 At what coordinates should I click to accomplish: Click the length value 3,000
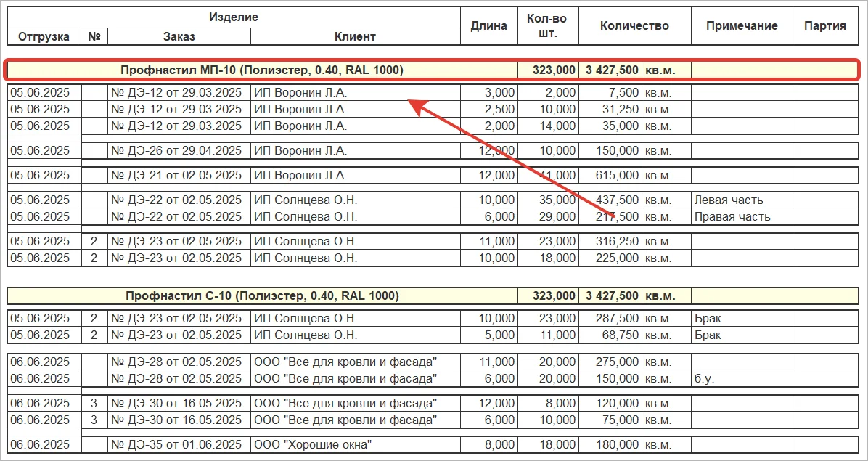coord(489,92)
